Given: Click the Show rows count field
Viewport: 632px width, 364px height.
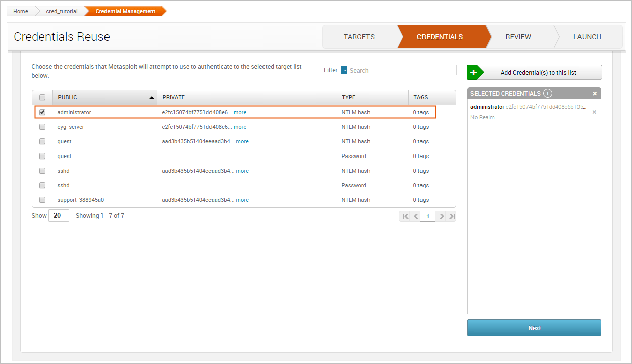Looking at the screenshot, I should [59, 216].
